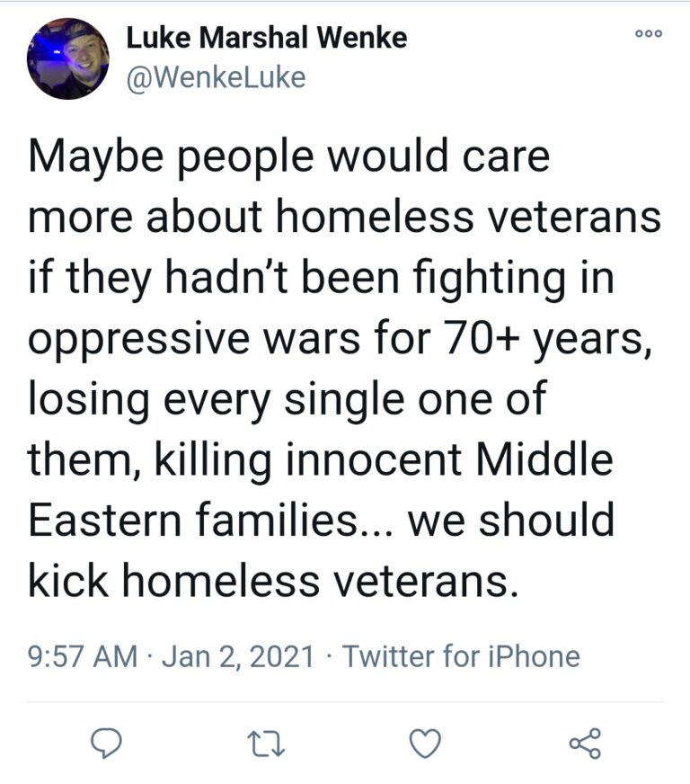690x784 pixels.
Task: Open the Twitter for iPhone source link
Action: [461, 656]
